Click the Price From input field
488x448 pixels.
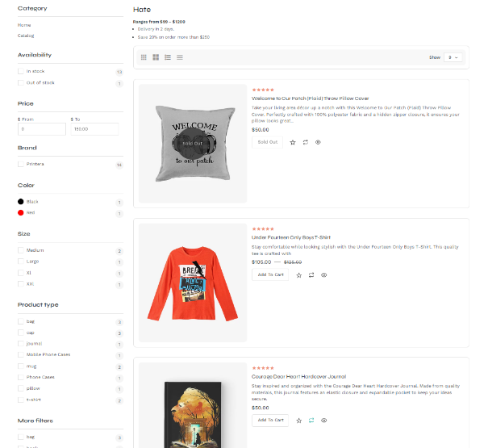tap(41, 129)
